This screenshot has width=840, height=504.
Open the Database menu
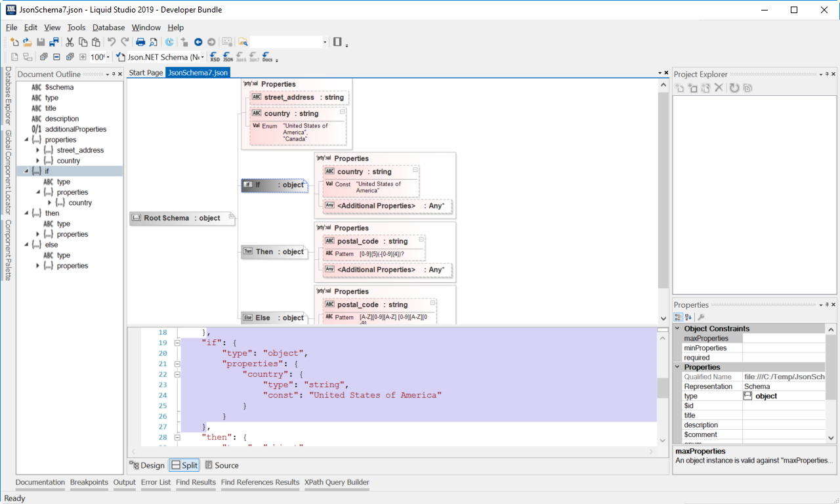click(108, 28)
